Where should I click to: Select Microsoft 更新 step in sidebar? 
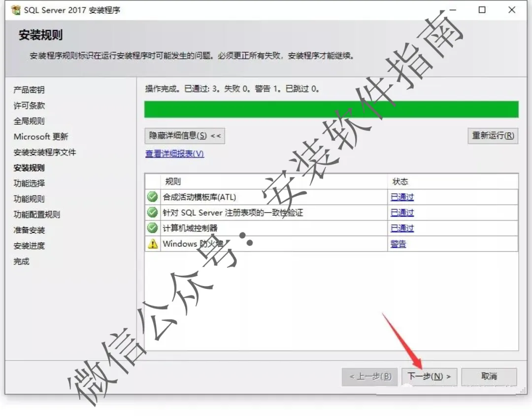point(41,137)
